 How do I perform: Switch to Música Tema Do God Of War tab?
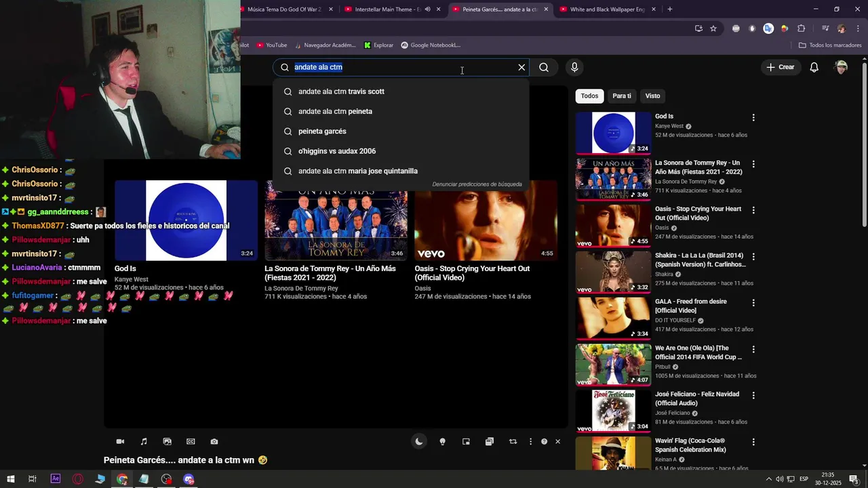(x=285, y=9)
